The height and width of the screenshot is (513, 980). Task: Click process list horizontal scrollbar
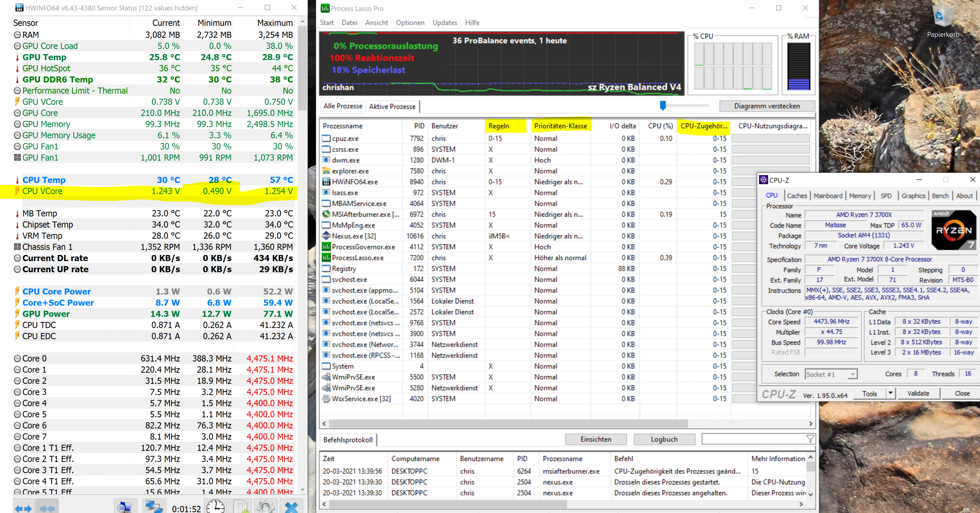pos(508,423)
